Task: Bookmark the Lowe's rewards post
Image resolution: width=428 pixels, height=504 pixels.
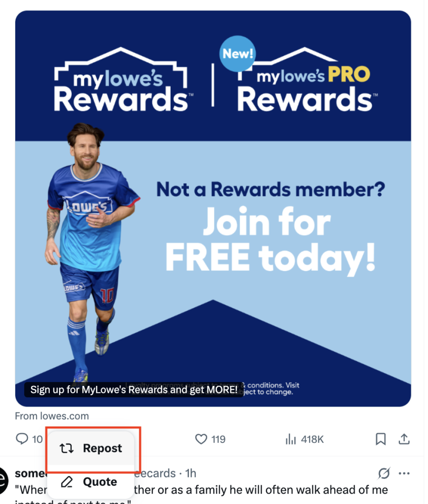Action: [381, 439]
